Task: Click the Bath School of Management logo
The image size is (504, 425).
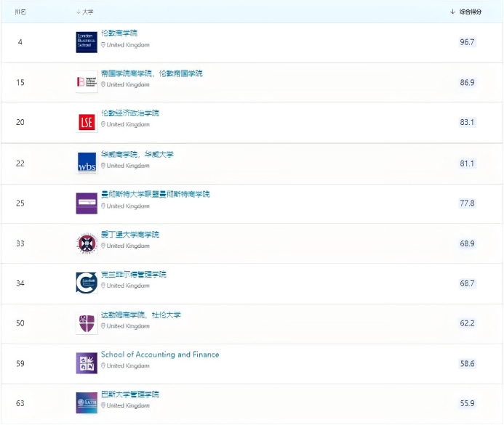Action: [87, 403]
